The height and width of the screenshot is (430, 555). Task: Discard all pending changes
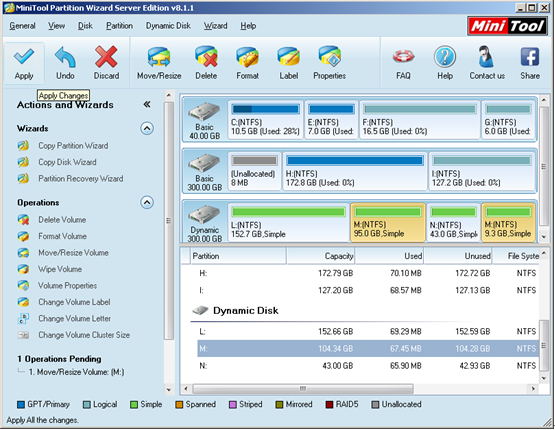[x=106, y=63]
